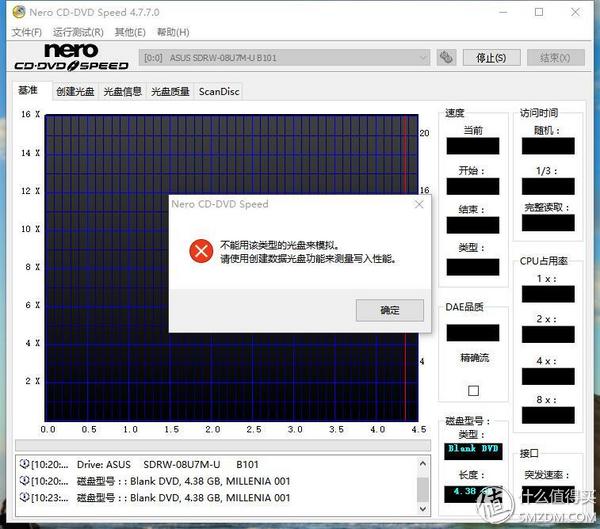The height and width of the screenshot is (529, 600).
Task: Click the 结束(X) button
Action: (x=555, y=58)
